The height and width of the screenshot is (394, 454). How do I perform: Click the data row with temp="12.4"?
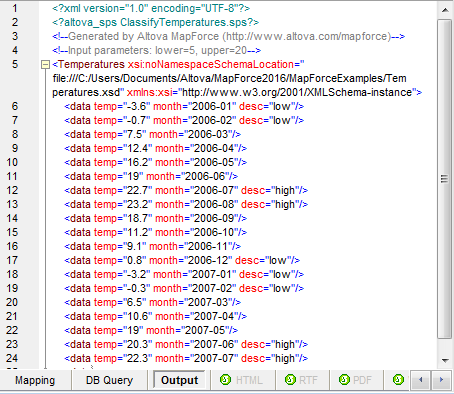(x=155, y=148)
